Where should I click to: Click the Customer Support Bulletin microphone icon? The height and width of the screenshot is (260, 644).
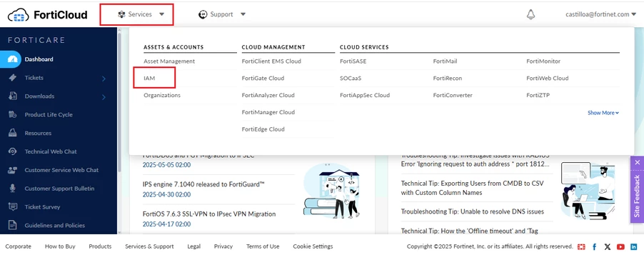13,189
